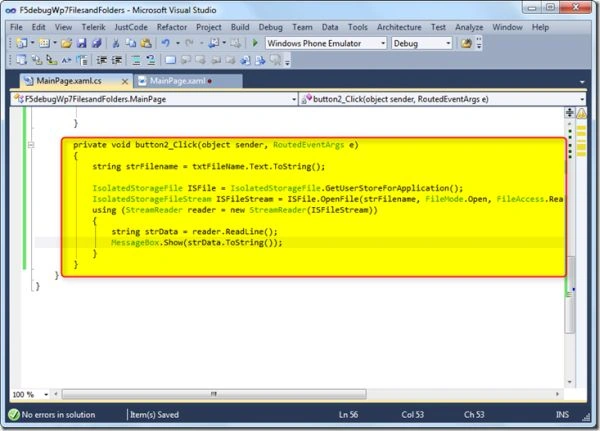Viewport: 600px width, 431px height.
Task: Open the active documents list arrow
Action: pos(582,82)
